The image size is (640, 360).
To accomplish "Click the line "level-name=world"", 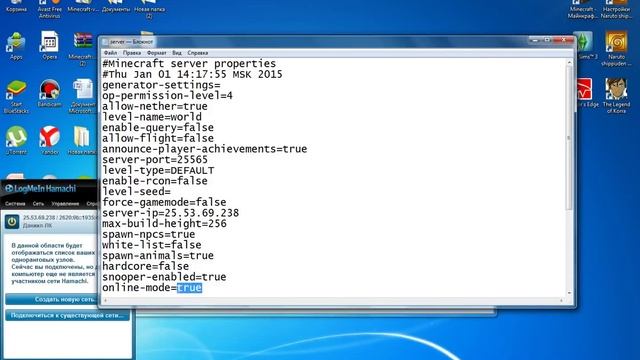I will point(152,117).
